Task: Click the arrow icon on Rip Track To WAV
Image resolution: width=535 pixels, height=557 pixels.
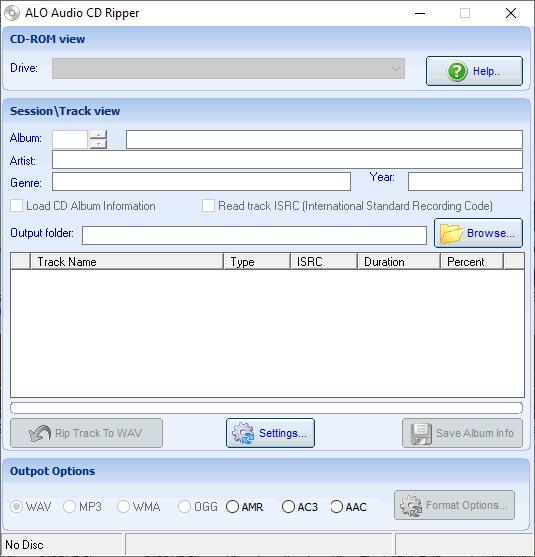Action: [x=40, y=433]
